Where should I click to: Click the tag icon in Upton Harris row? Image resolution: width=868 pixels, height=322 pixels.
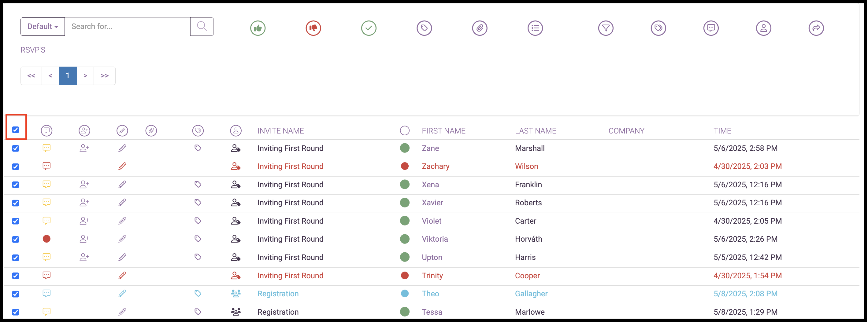(x=198, y=257)
